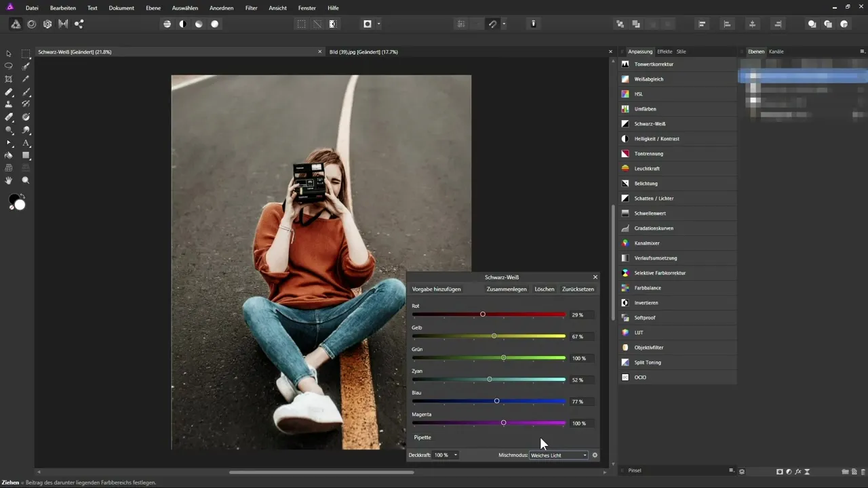Screen dimensions: 868x488
Task: Open the Export Persona
Action: tap(79, 24)
